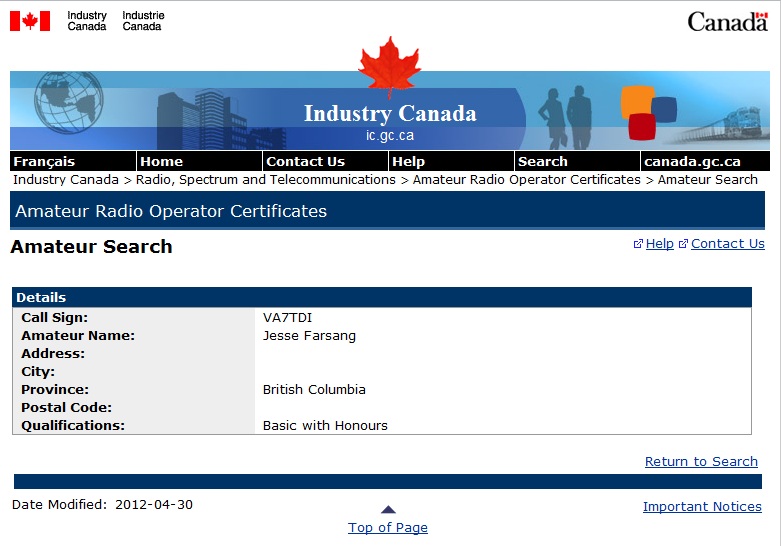Click the Amateur Name: label
This screenshot has height=546, width=781.
point(78,335)
